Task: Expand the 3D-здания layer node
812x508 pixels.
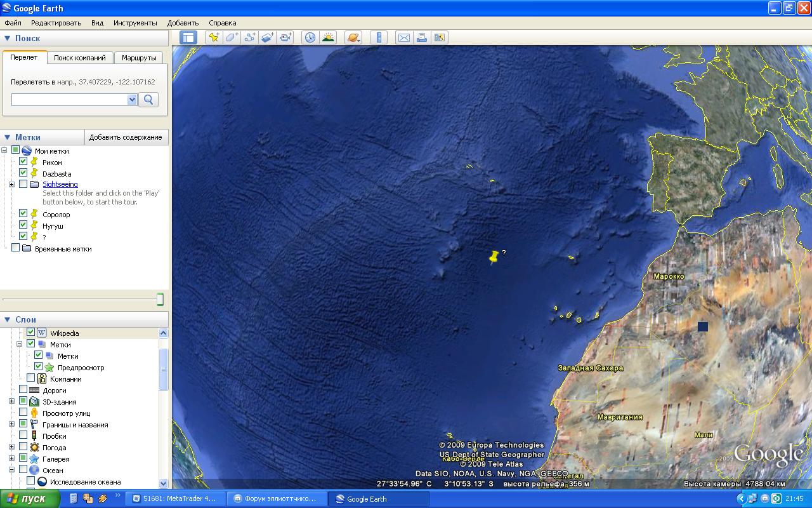Action: pos(11,401)
